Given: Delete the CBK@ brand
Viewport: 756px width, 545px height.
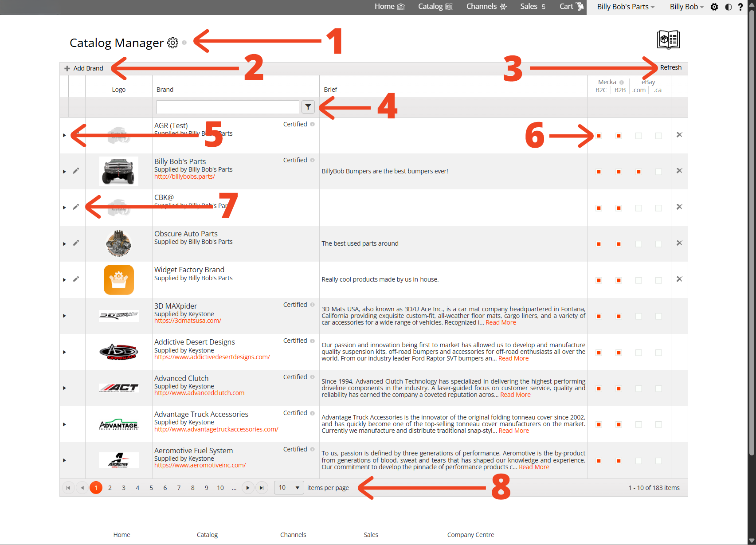Looking at the screenshot, I should point(679,207).
